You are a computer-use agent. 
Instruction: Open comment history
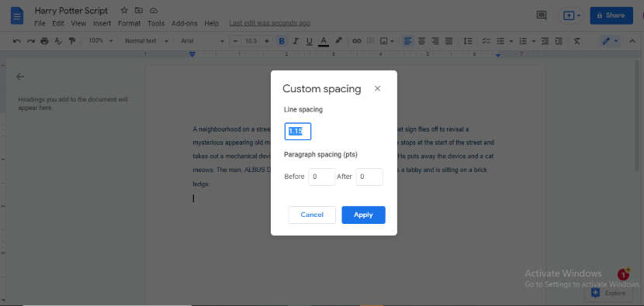tap(542, 15)
